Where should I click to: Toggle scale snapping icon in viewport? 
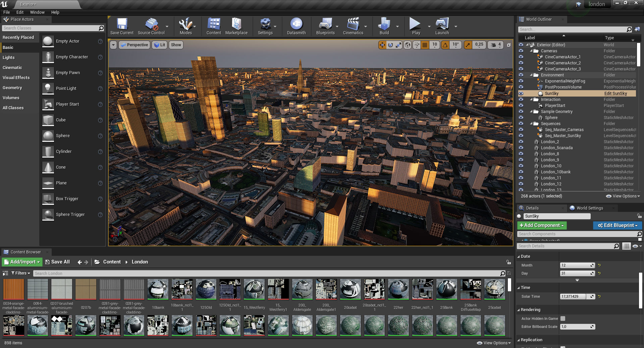click(468, 45)
